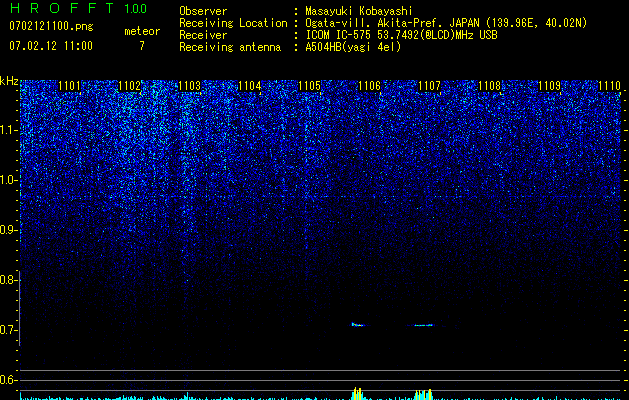Click the kHz axis unit label
This screenshot has height=400, width=629.
[9, 81]
